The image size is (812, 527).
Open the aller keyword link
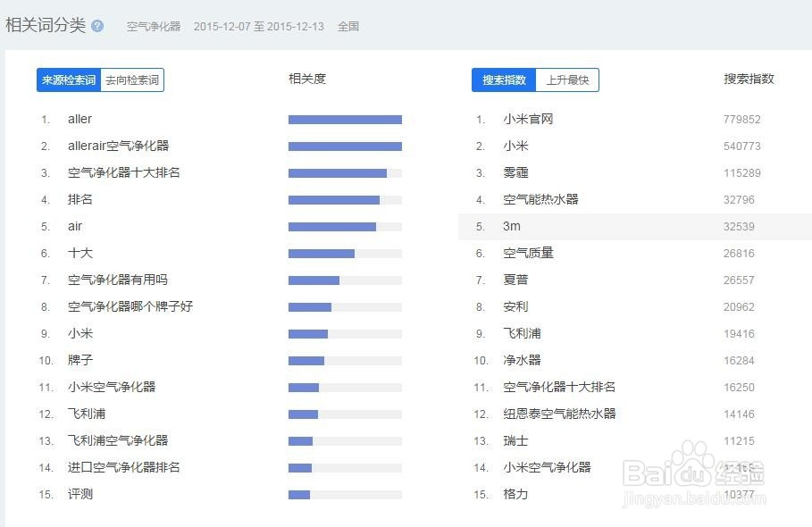point(80,119)
